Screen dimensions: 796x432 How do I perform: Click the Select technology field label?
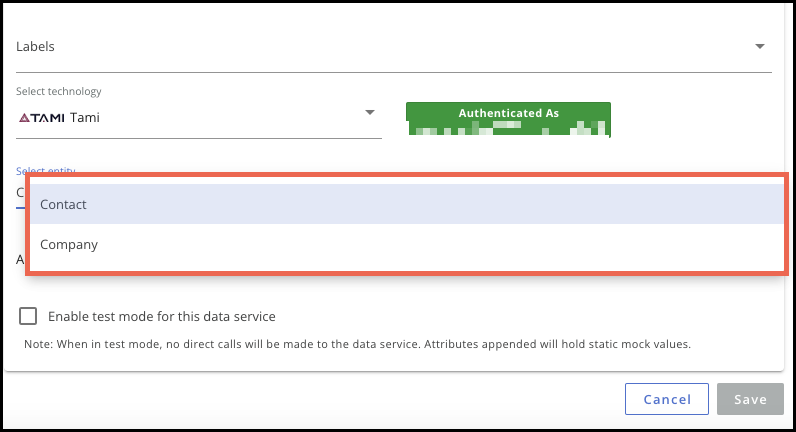click(58, 91)
